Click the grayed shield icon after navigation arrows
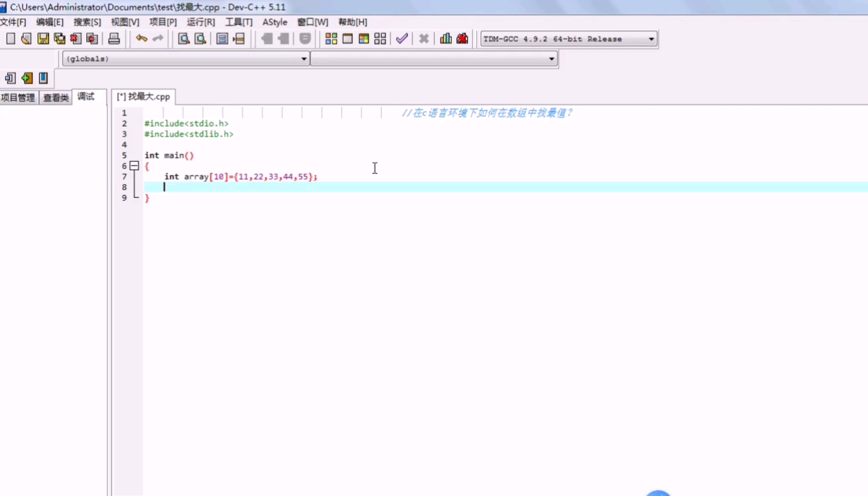Image resolution: width=868 pixels, height=496 pixels. coord(305,39)
